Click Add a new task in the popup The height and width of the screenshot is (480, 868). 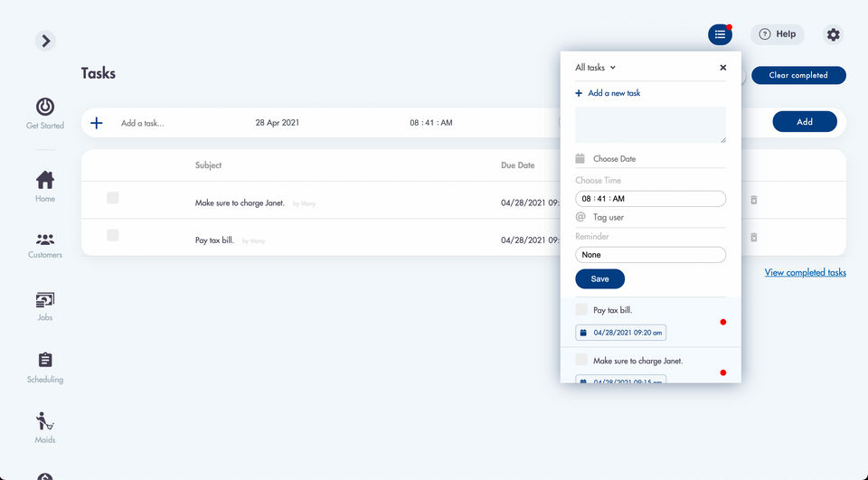pyautogui.click(x=608, y=93)
